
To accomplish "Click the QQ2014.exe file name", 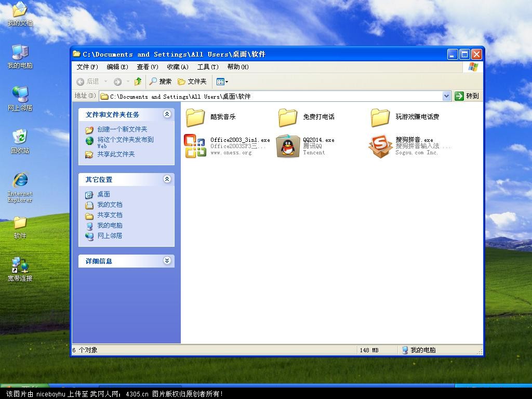I will [318, 140].
